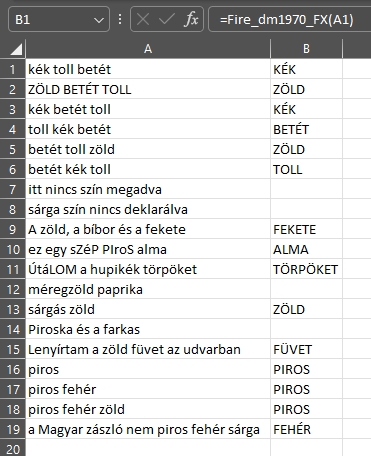Select cell 'Lenyírtam a zöld füvet az udvarban'
Viewport: 371px width, 456px height.
click(x=148, y=349)
